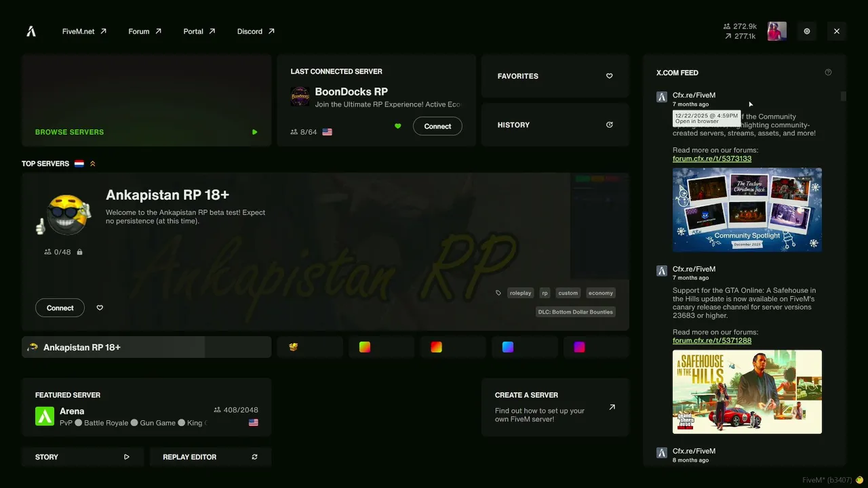This screenshot has height=488, width=868.
Task: Select the economy tag
Action: [x=601, y=293]
